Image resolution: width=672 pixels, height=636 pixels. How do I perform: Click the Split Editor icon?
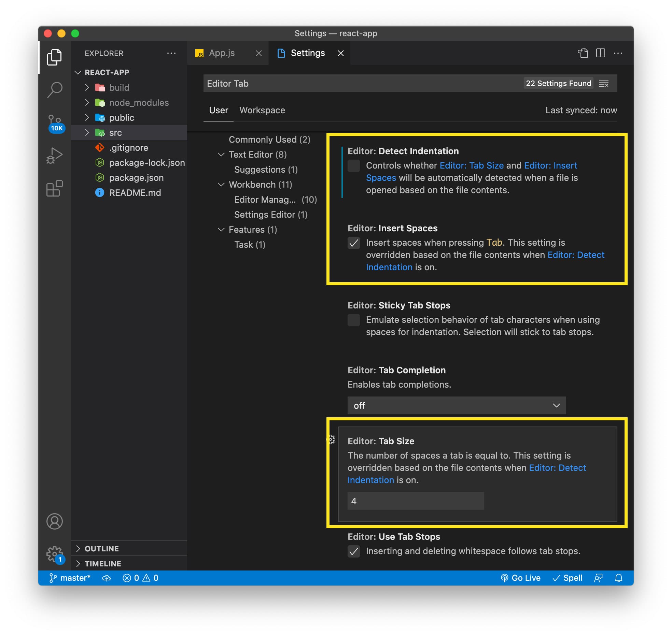point(601,53)
